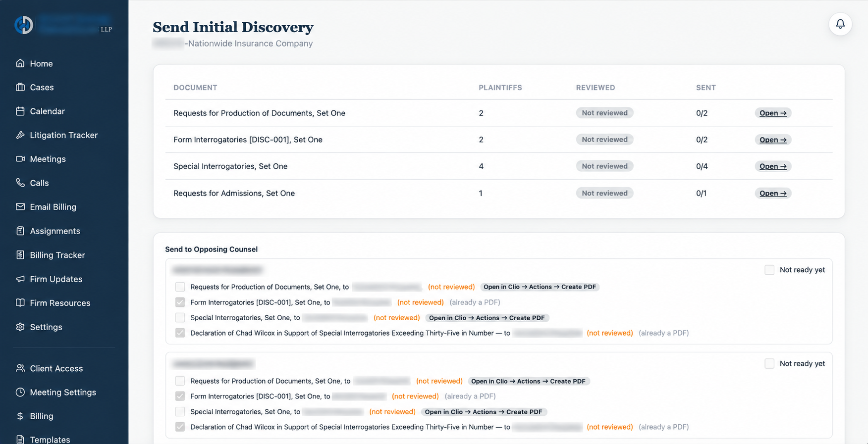868x444 pixels.
Task: Tick Requests for Production checkbox in second counsel group
Action: (x=180, y=381)
